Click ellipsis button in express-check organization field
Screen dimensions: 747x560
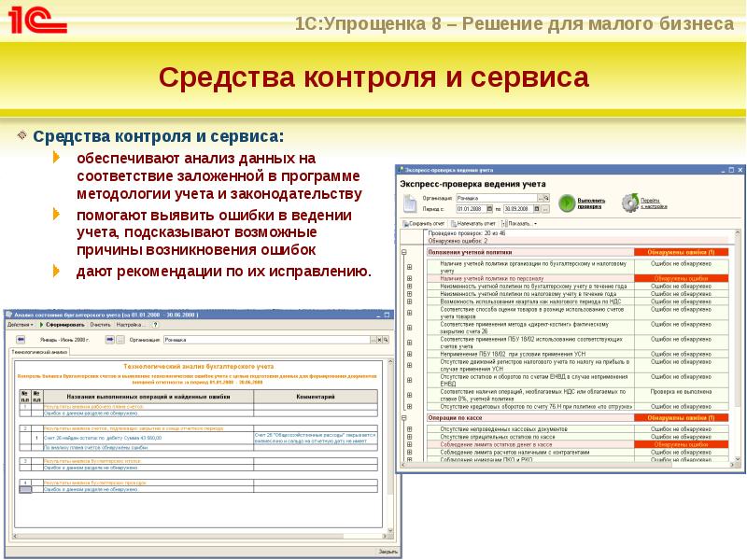541,198
